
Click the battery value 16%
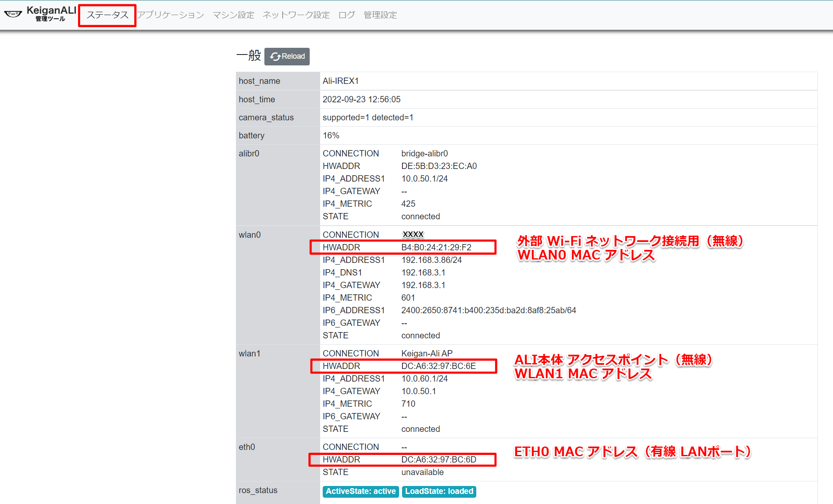click(x=331, y=135)
